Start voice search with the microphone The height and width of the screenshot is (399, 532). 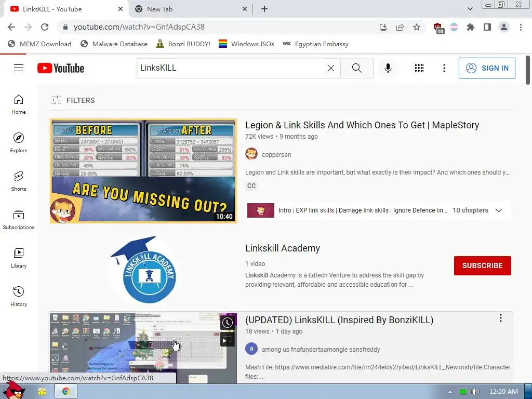[x=388, y=68]
